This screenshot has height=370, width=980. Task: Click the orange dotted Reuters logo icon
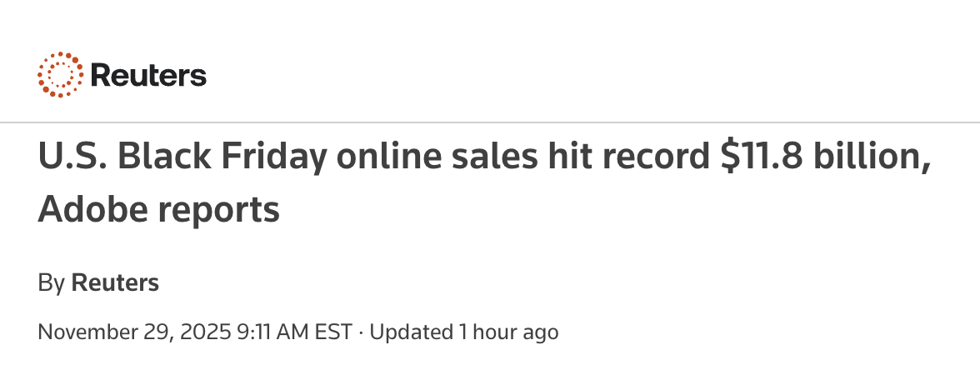click(x=60, y=75)
